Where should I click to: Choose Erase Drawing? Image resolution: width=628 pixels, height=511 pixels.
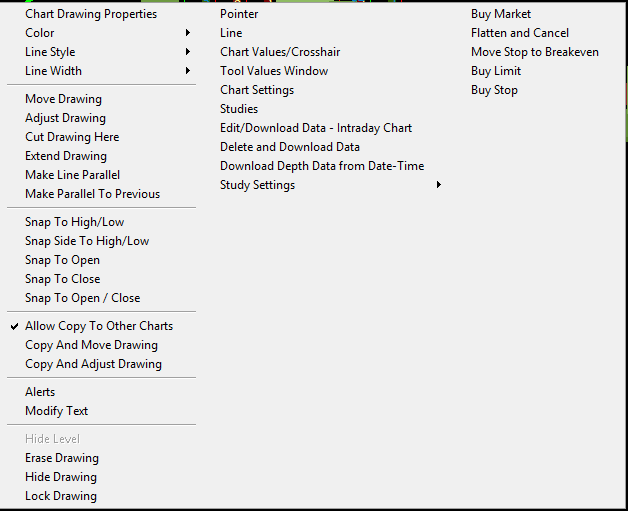(x=62, y=458)
